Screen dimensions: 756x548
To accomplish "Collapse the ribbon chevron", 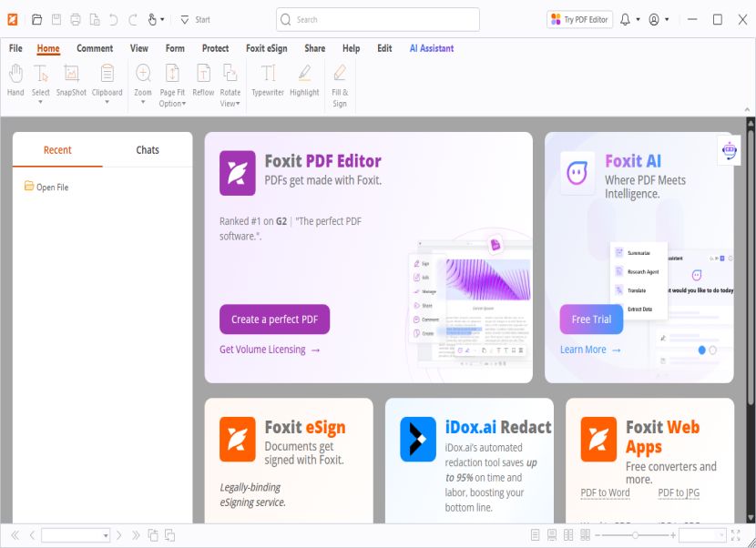I will pos(747,110).
